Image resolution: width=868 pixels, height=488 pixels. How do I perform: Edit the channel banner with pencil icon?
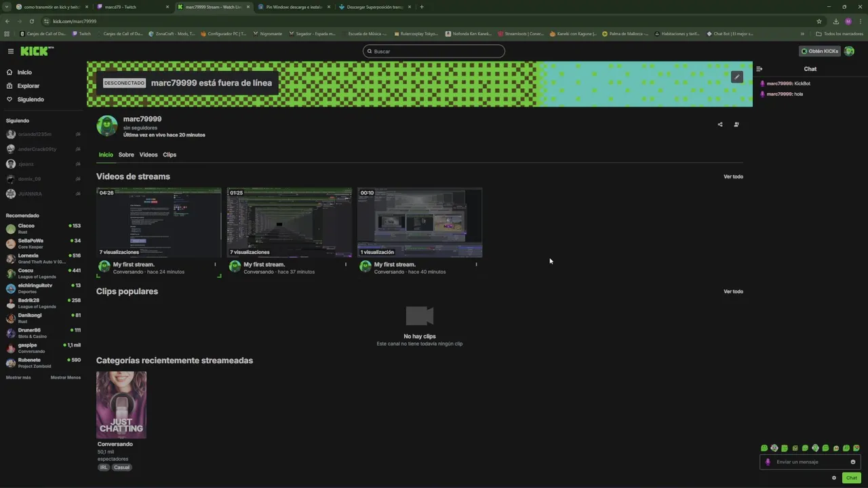pos(737,77)
